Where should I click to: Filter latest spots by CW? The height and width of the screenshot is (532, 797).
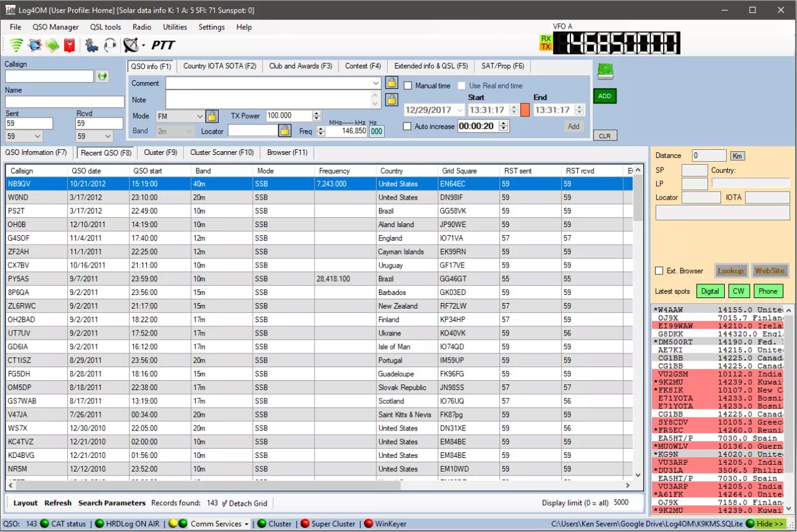tap(738, 291)
